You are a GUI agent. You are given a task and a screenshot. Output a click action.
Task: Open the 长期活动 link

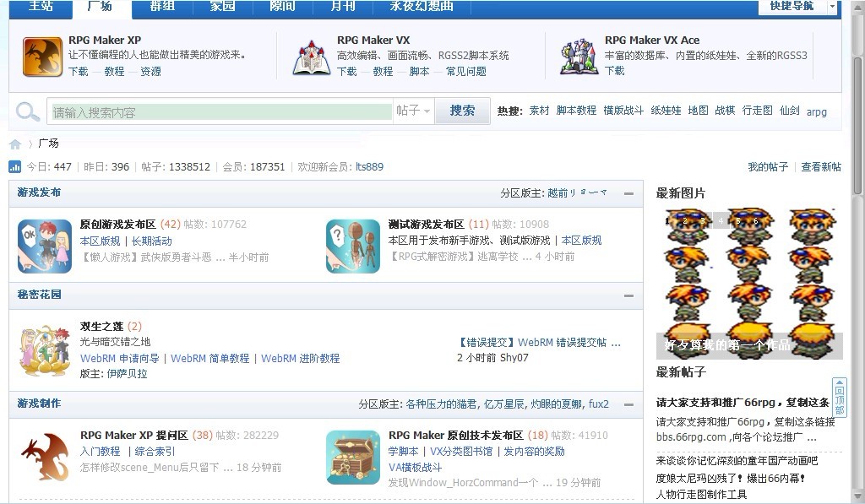[152, 241]
